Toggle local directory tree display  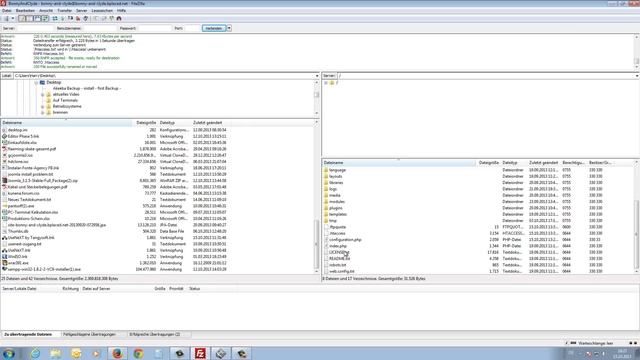click(x=30, y=18)
